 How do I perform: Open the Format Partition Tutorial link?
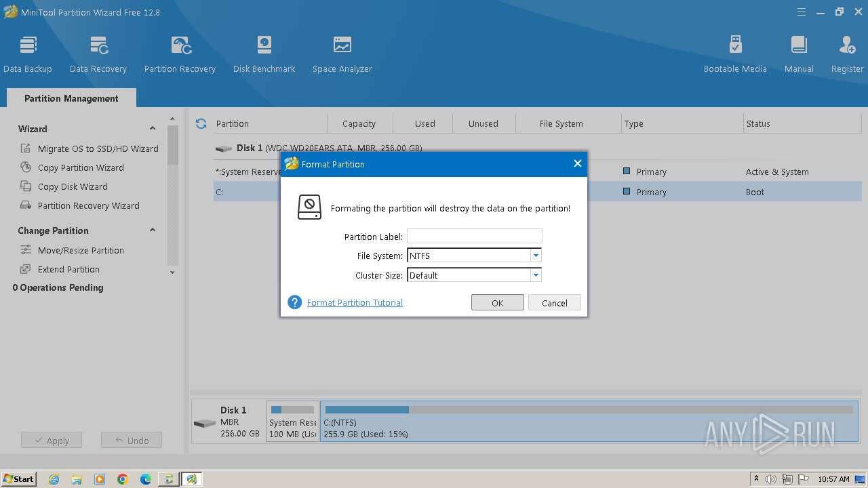pos(355,302)
